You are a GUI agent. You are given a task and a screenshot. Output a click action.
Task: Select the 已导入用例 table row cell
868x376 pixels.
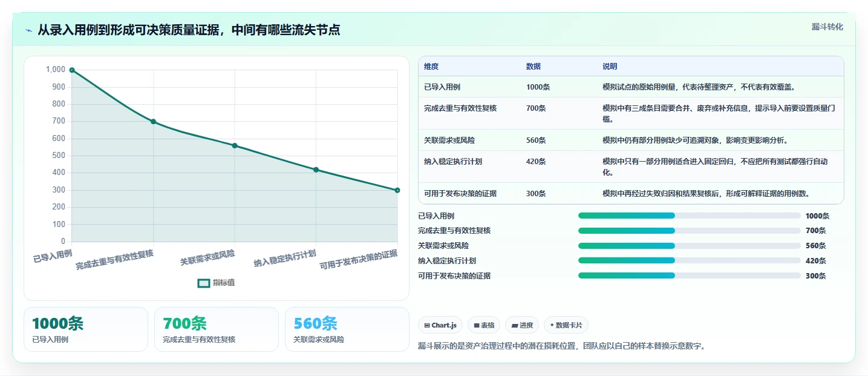442,87
